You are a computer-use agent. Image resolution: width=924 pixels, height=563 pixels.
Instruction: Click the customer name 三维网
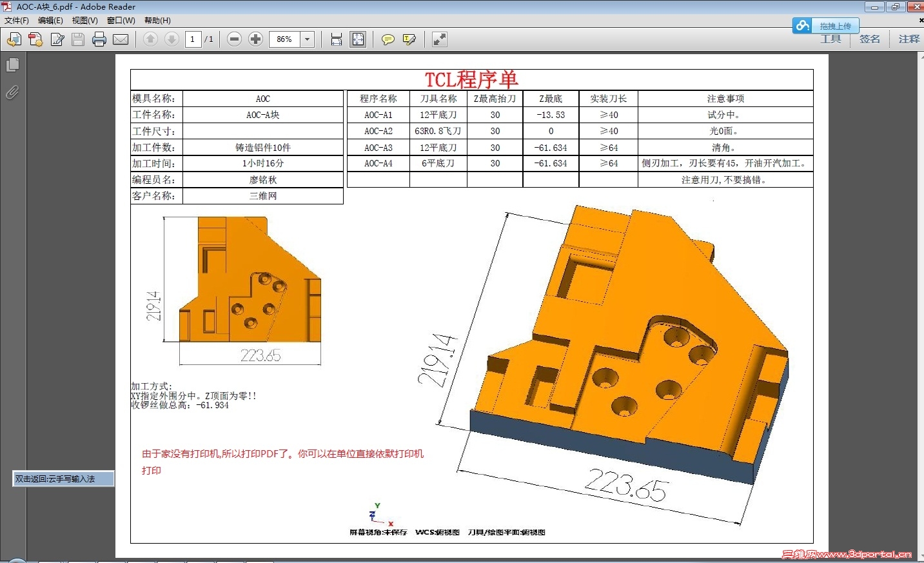[x=263, y=196]
